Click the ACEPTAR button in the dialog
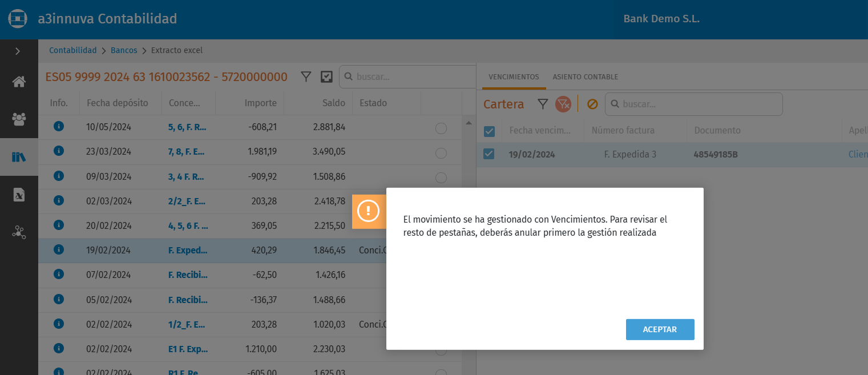This screenshot has width=868, height=375. click(x=660, y=329)
